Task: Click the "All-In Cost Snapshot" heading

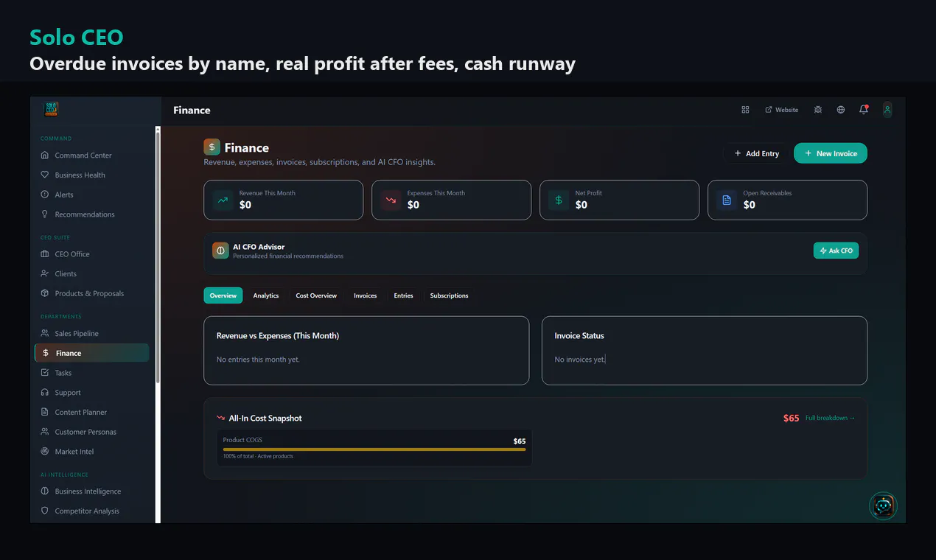Action: click(x=265, y=418)
